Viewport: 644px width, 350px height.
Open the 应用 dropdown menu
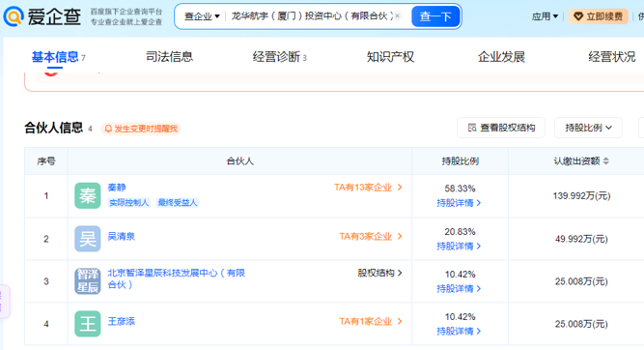click(545, 16)
